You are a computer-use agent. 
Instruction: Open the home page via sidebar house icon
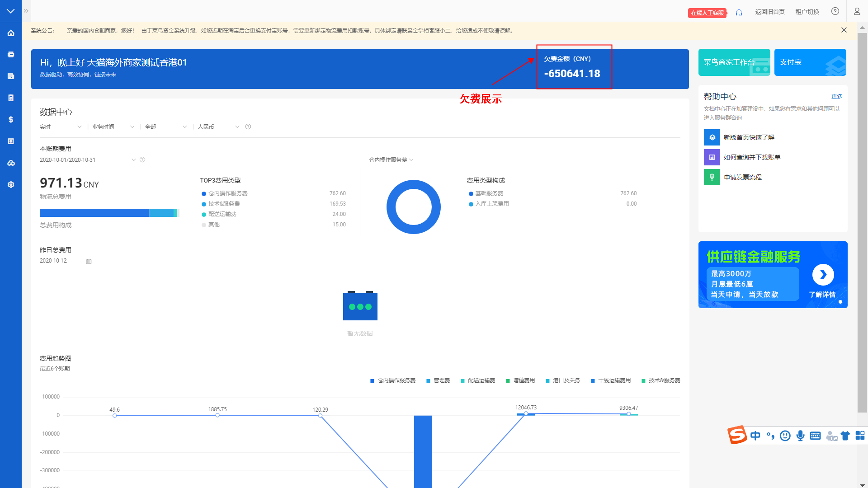(11, 33)
